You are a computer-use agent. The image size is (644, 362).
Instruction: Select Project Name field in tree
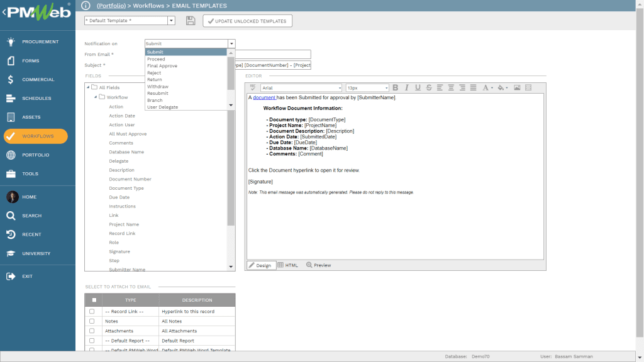(x=124, y=224)
